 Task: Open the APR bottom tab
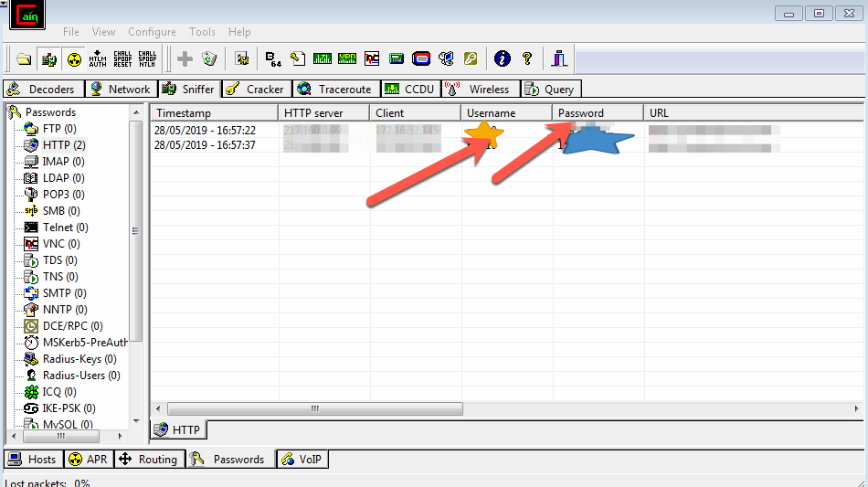[89, 460]
